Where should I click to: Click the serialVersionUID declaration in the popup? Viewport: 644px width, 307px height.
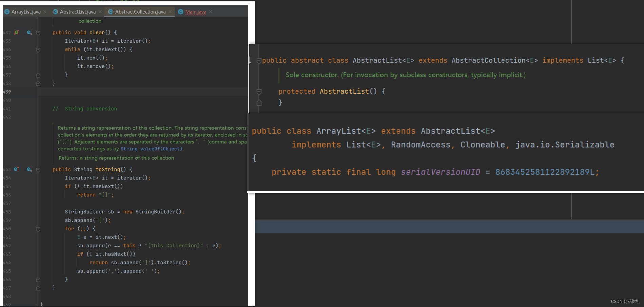pos(441,172)
